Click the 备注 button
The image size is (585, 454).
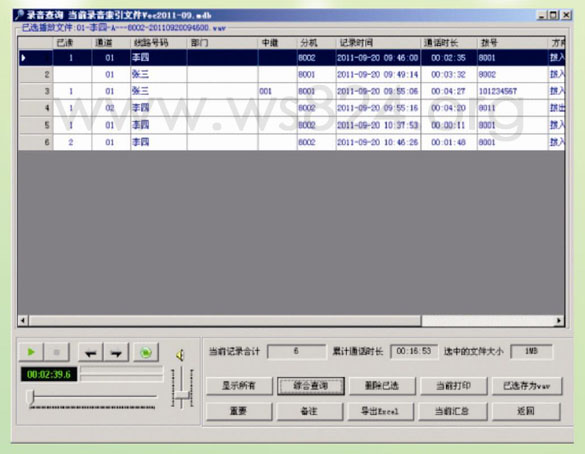coord(310,411)
